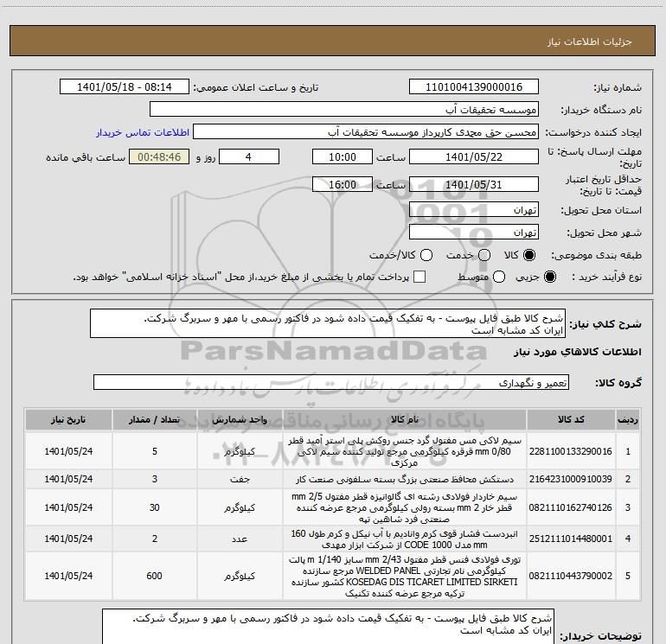Select item code 2164231000910039
666x644 pixels.
click(571, 479)
